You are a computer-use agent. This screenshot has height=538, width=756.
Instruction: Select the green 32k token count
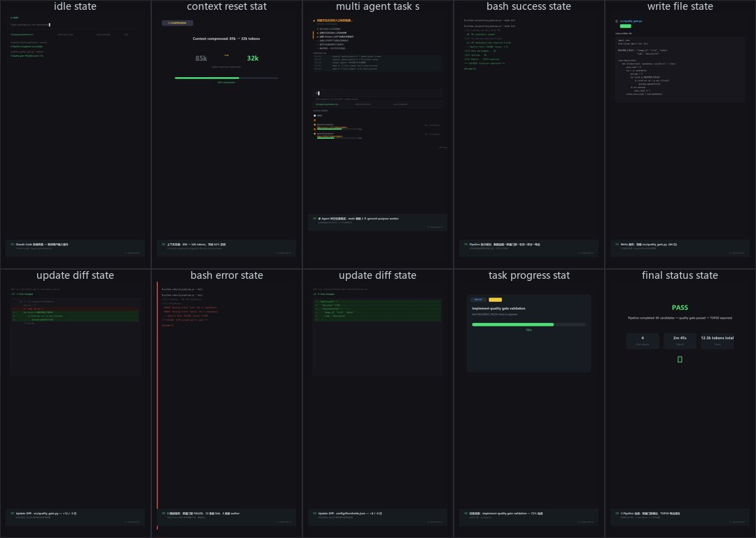pyautogui.click(x=253, y=58)
